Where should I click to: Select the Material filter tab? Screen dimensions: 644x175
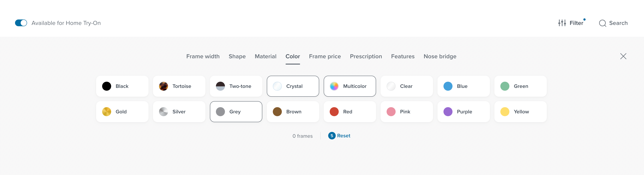coord(265,56)
